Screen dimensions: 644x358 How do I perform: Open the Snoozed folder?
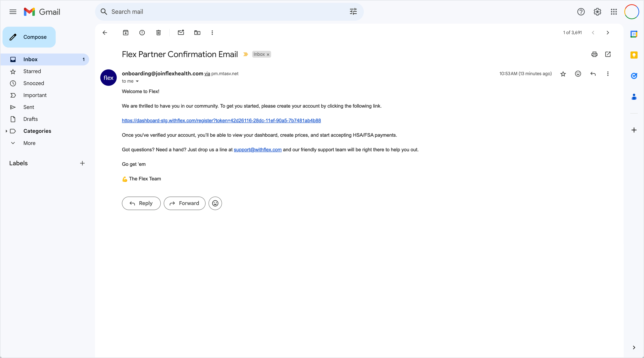pyautogui.click(x=45, y=83)
